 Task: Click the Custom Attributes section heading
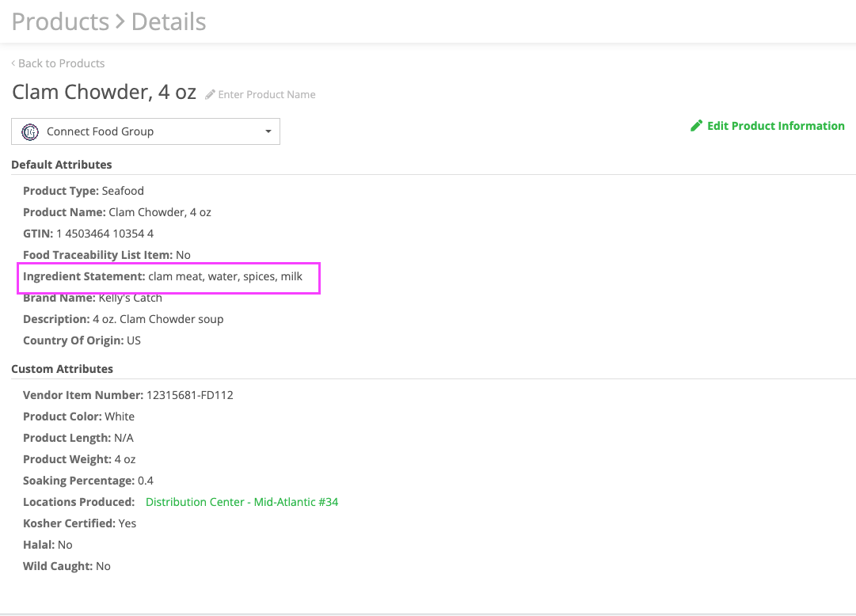coord(62,369)
